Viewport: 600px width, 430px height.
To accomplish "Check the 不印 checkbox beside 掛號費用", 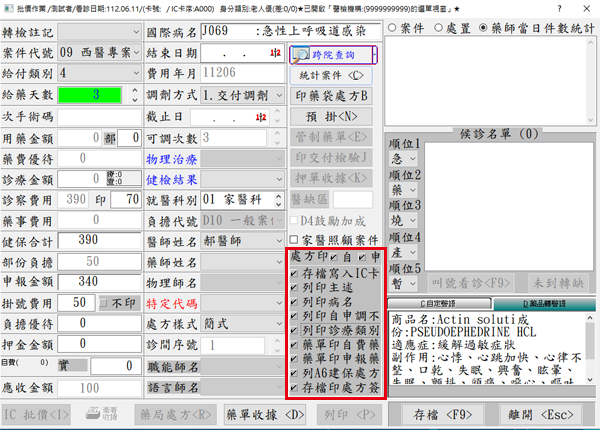I will pyautogui.click(x=103, y=302).
